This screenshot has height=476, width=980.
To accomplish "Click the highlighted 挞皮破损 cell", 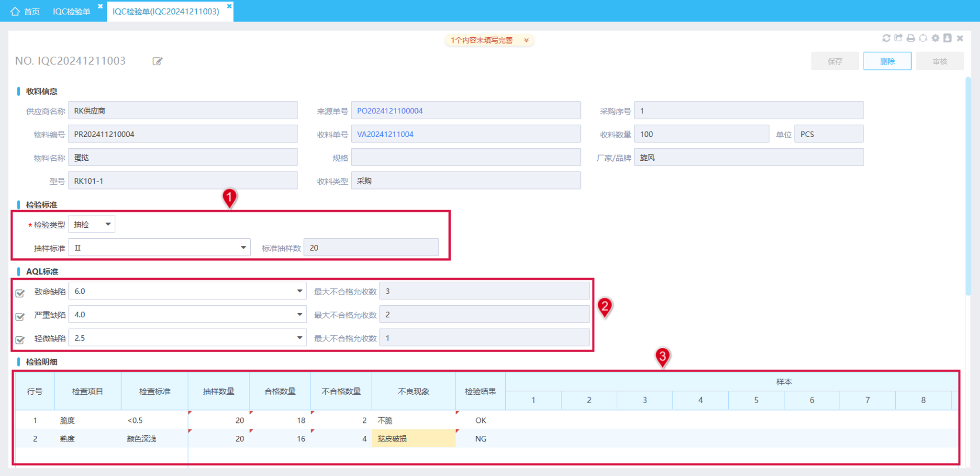I will point(414,439).
